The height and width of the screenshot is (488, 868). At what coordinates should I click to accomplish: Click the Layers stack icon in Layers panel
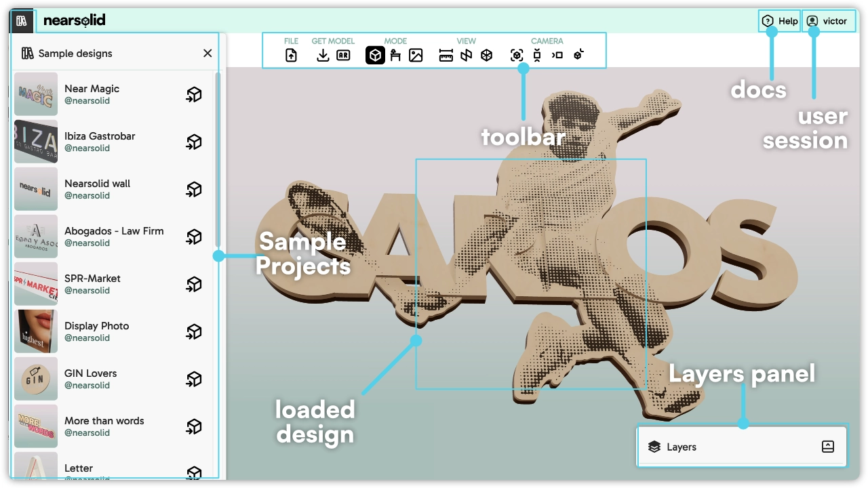point(654,447)
